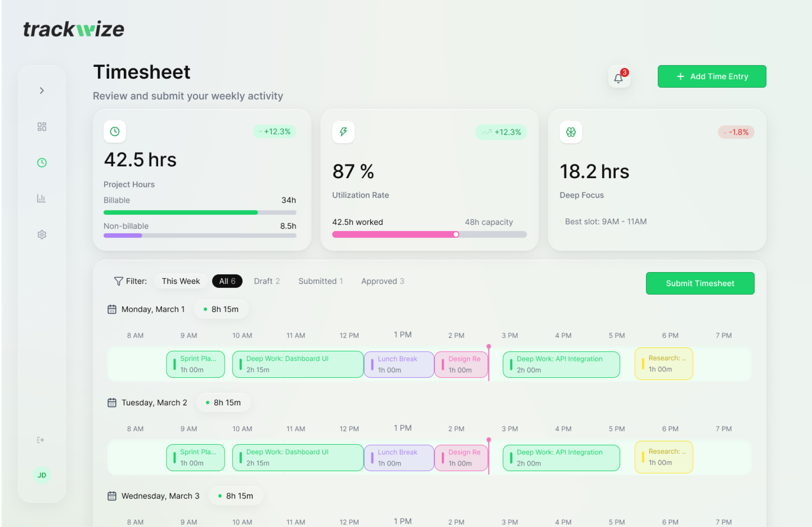Expand the sidebar with chevron arrow
Viewport: 812px width, 527px height.
[42, 90]
